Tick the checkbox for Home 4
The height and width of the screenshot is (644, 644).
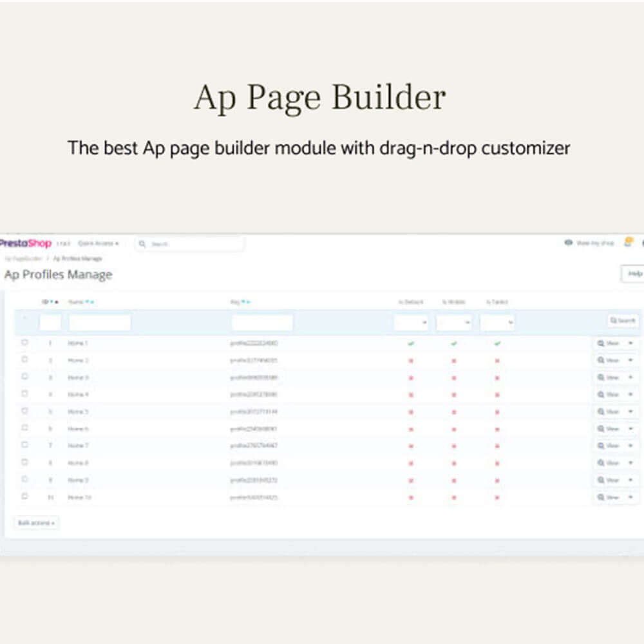click(x=24, y=393)
